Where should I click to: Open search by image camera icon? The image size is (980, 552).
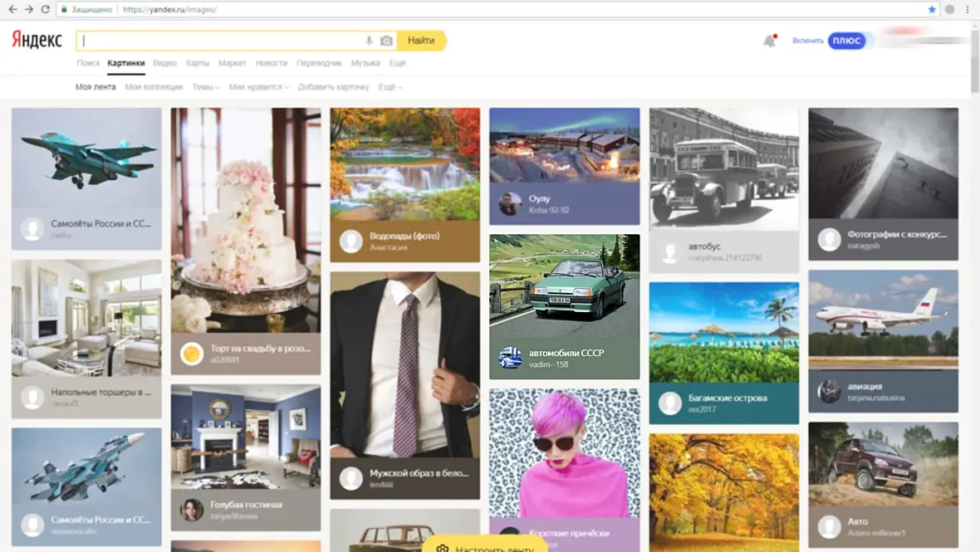(x=386, y=41)
